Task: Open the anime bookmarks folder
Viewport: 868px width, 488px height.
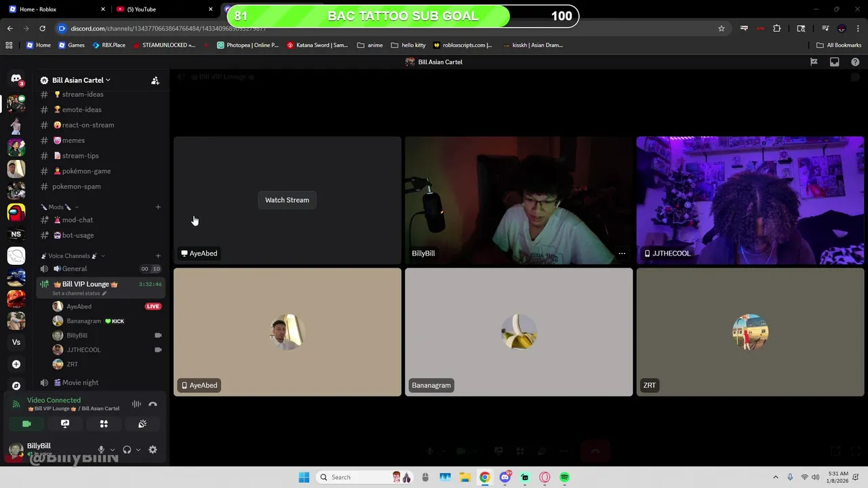Action: 370,45
